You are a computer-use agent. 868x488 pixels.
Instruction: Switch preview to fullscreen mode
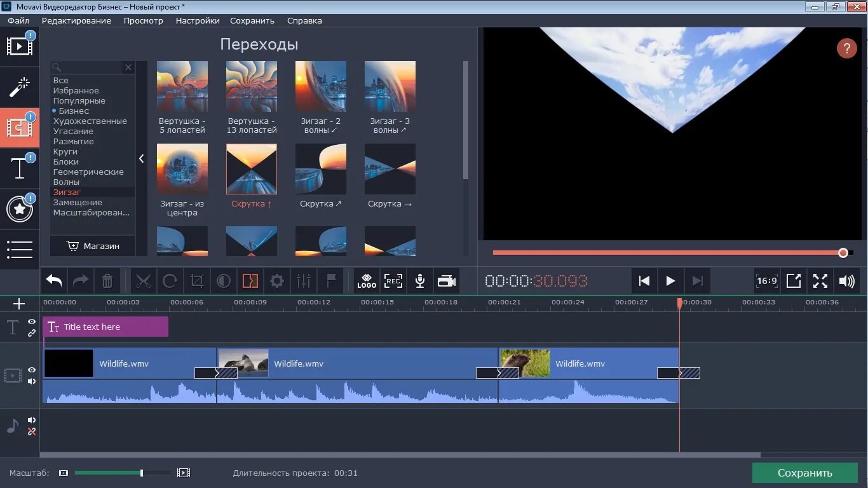(x=820, y=281)
